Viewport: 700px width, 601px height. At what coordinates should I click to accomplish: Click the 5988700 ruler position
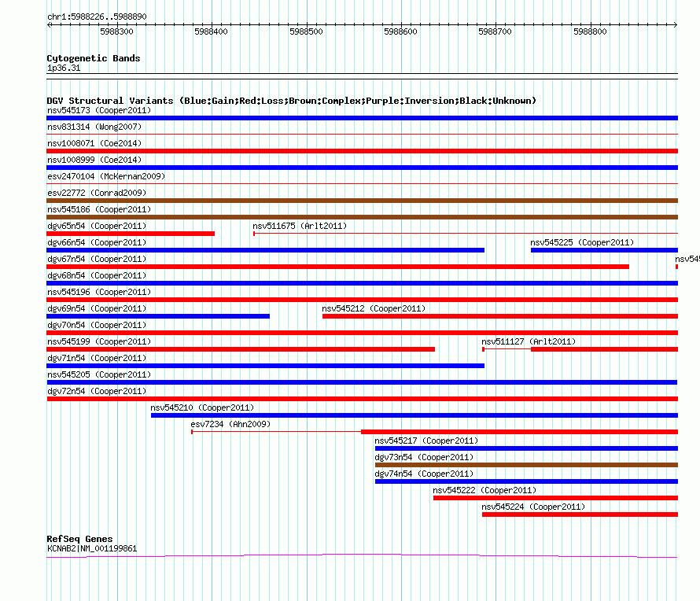coord(495,31)
